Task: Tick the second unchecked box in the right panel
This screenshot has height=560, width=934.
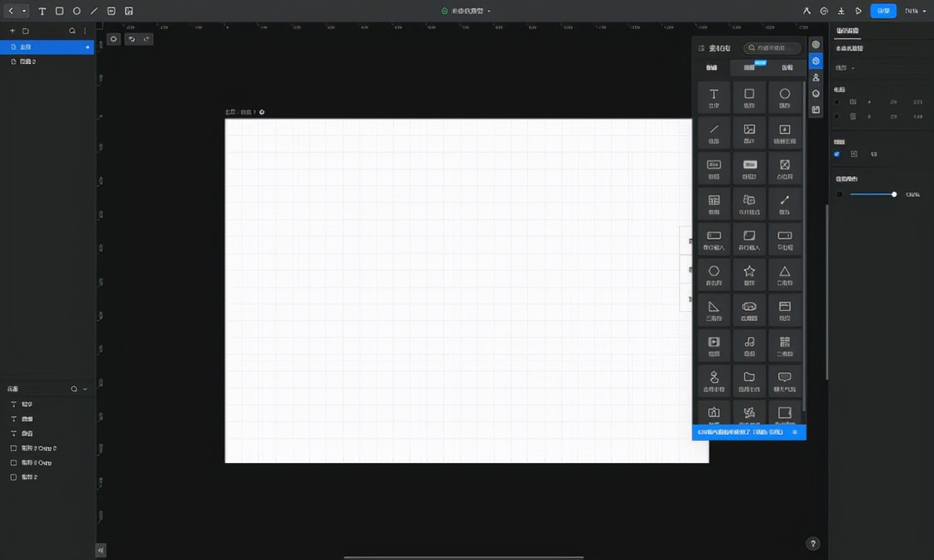Action: click(x=837, y=116)
